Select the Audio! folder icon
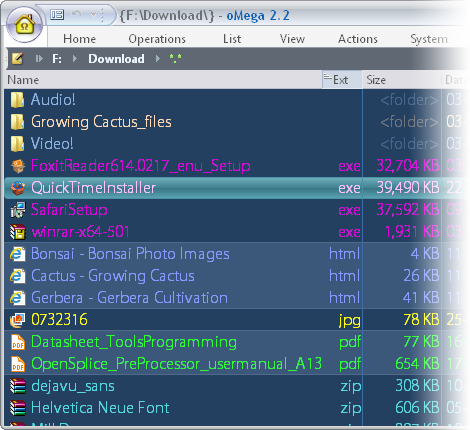 pos(17,100)
